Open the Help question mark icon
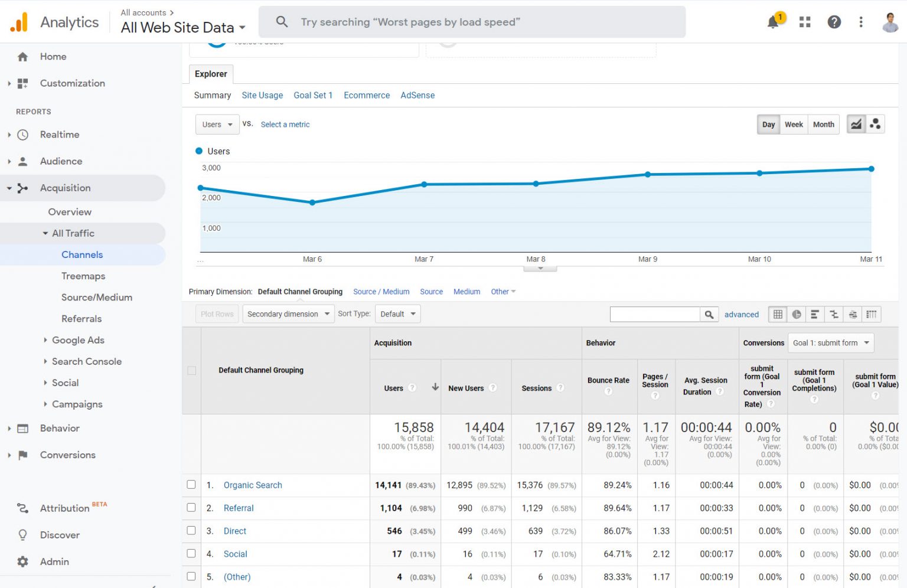Viewport: 907px width, 588px height. coord(834,22)
